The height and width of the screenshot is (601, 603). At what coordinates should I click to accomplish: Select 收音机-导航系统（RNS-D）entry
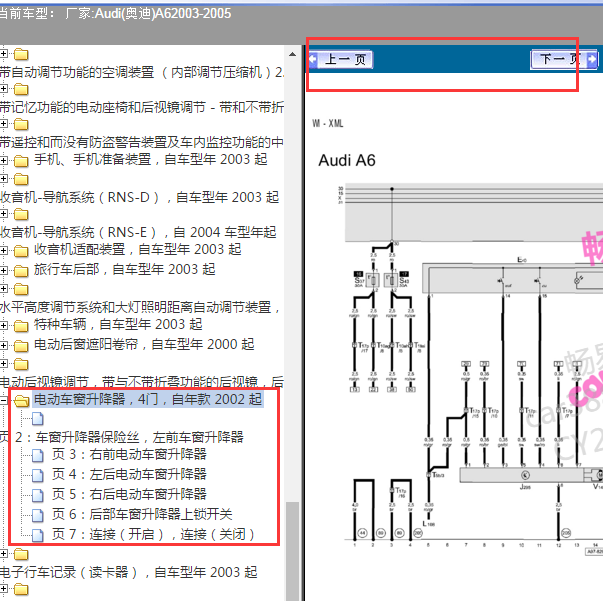click(x=139, y=197)
